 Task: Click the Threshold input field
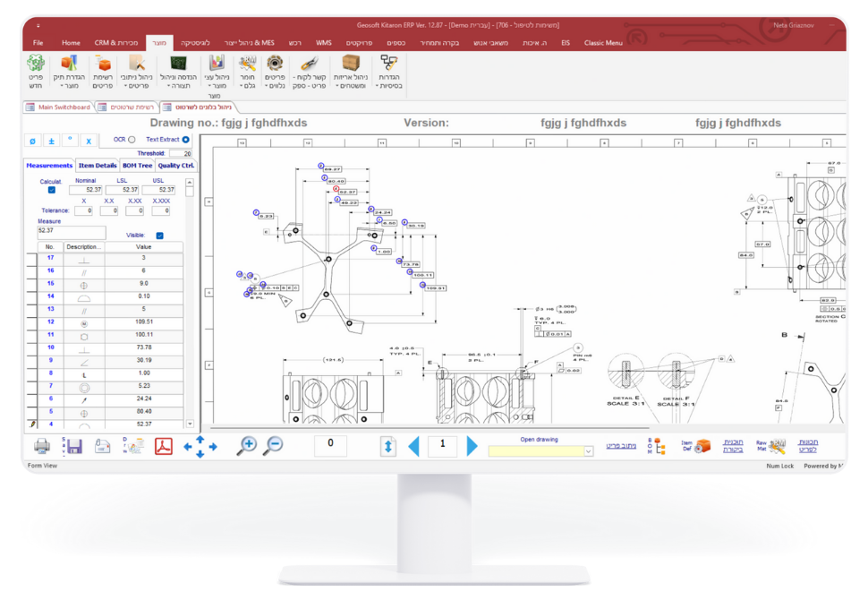point(181,153)
